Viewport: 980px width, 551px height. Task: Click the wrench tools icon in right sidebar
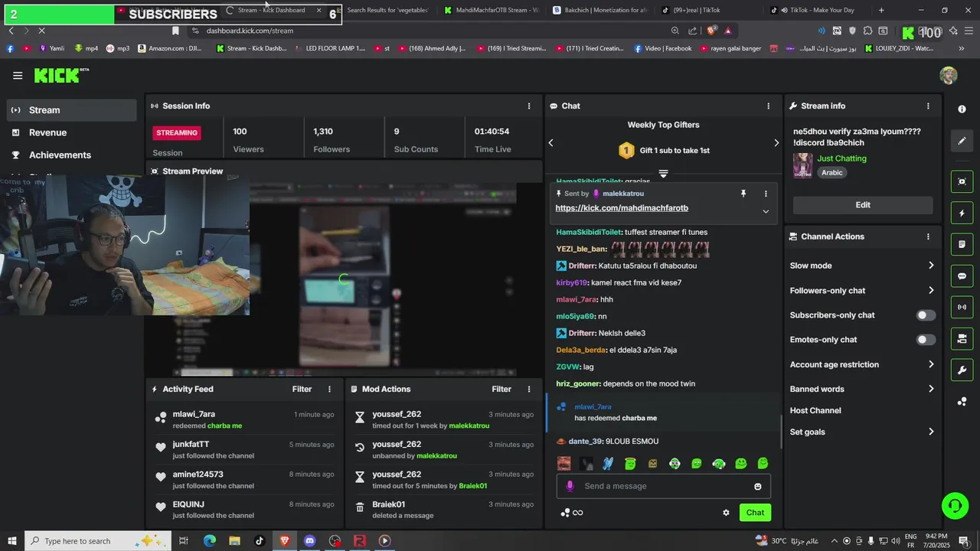click(x=962, y=370)
